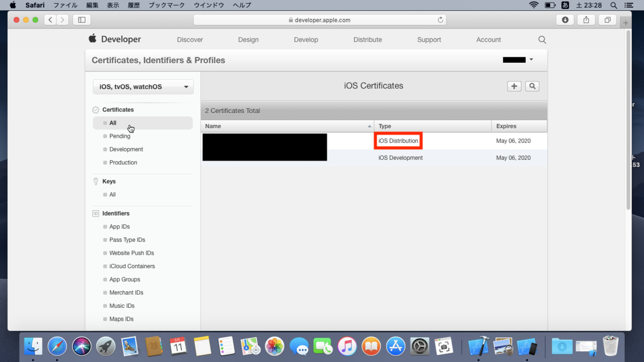
Task: Open Books app in Dock
Action: 371,347
